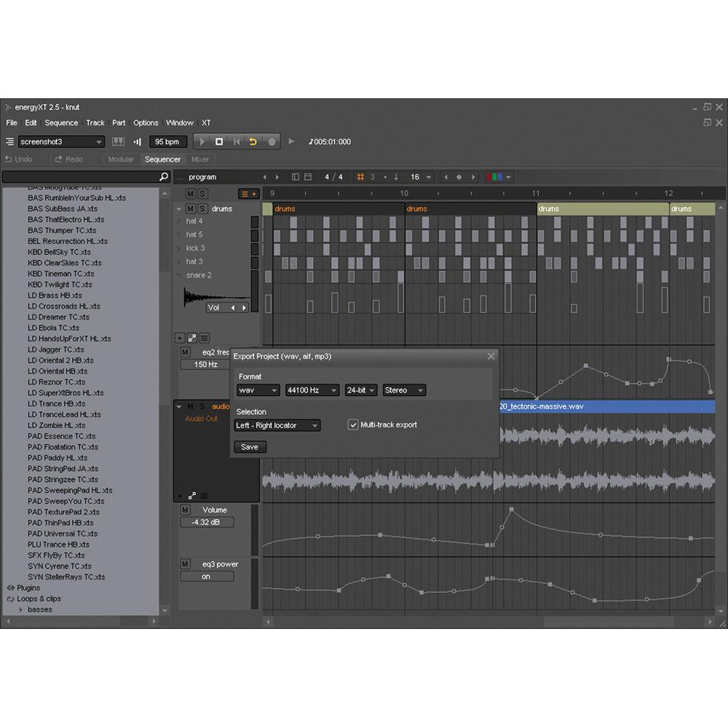Viewport: 728px width, 728px height.
Task: Open the track color swatch picker in toolbar
Action: click(x=496, y=177)
